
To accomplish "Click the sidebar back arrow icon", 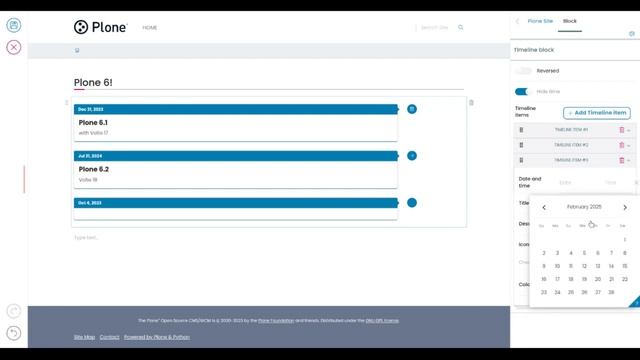I will [x=517, y=21].
